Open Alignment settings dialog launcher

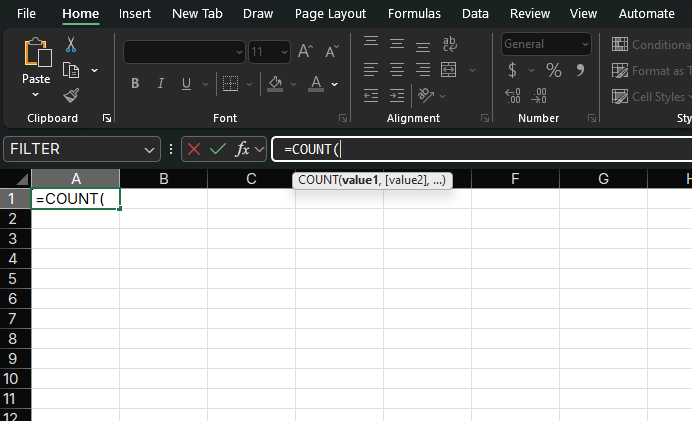coord(485,118)
